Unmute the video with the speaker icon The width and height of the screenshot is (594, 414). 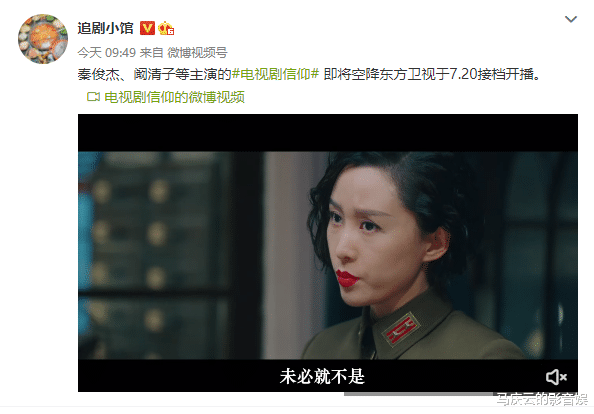[x=556, y=377]
